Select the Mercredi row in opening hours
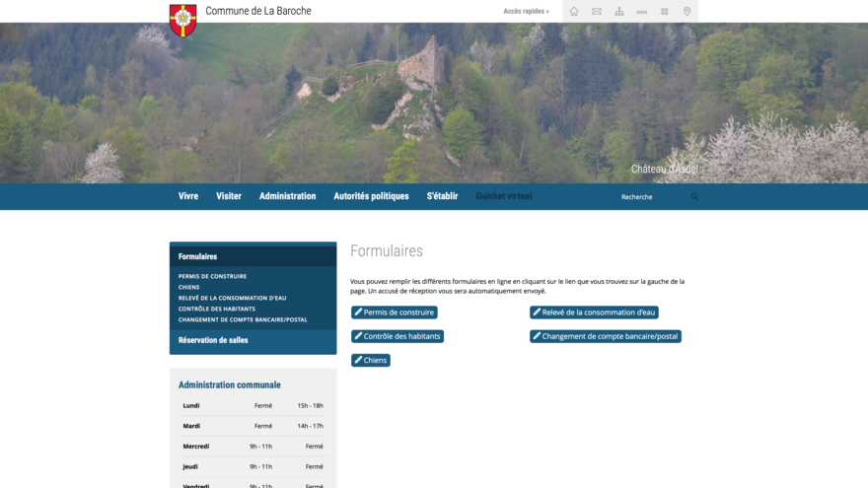The width and height of the screenshot is (868, 488). 253,446
